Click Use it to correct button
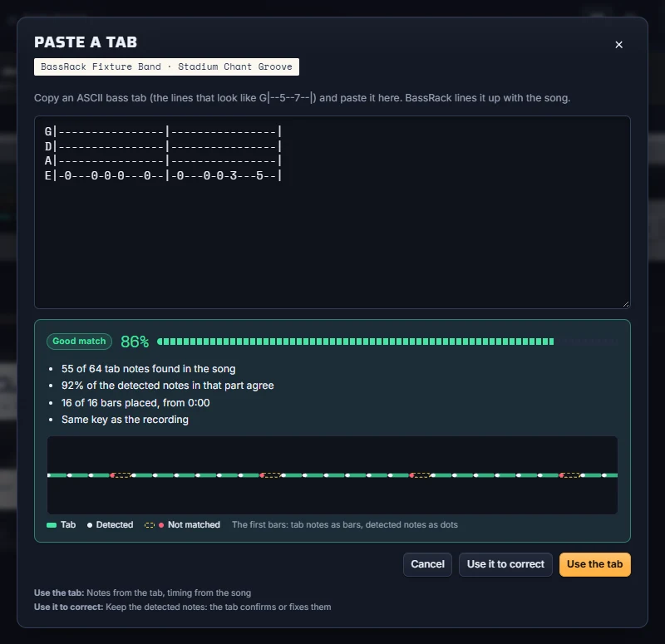 (505, 564)
